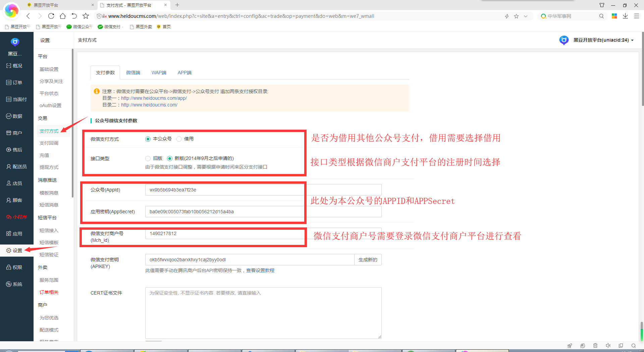Click 微信支付密钥 APIKEY field

[250, 260]
